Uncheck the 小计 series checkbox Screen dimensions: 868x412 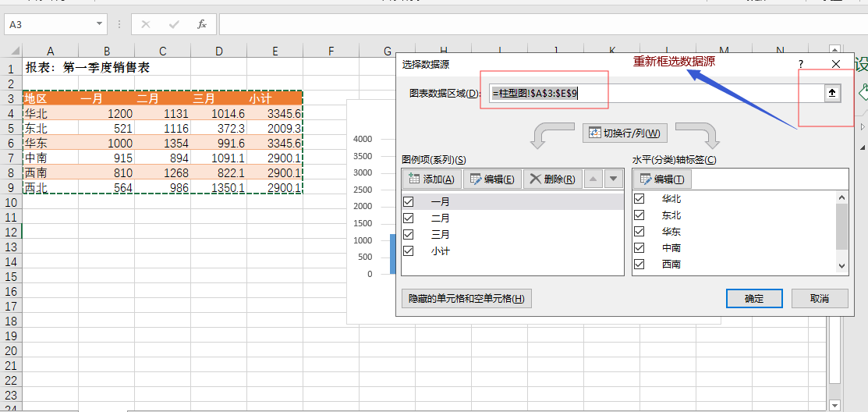pyautogui.click(x=409, y=250)
